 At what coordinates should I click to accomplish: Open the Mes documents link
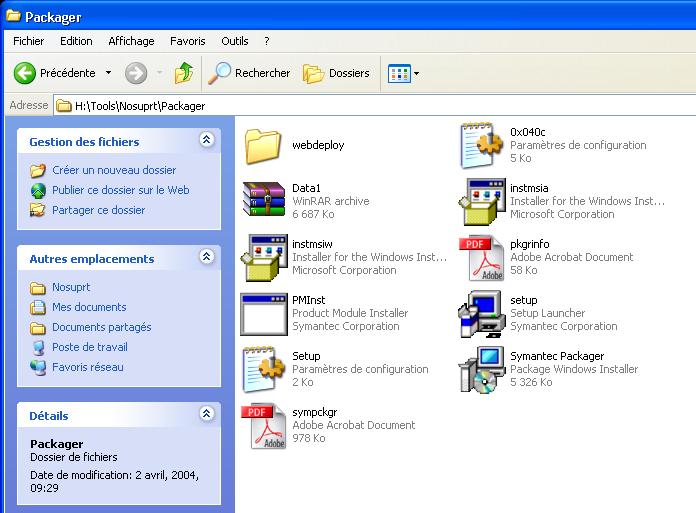(x=89, y=307)
